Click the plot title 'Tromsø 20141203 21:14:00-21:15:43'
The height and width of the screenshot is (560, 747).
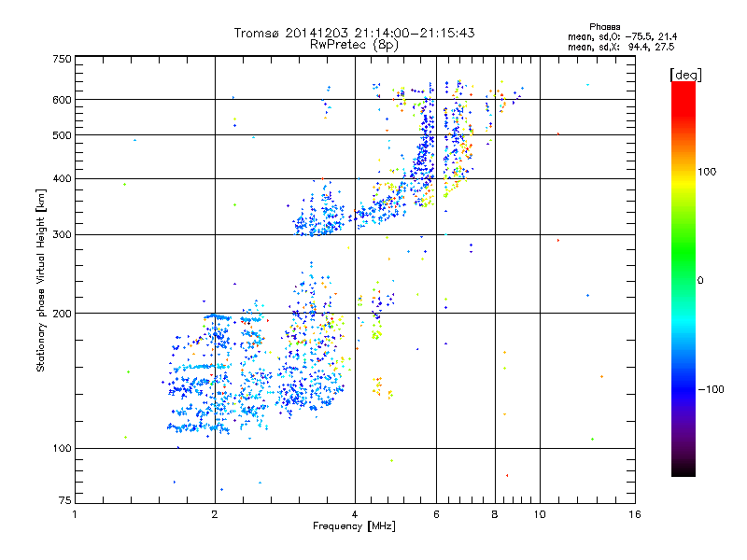tap(354, 33)
